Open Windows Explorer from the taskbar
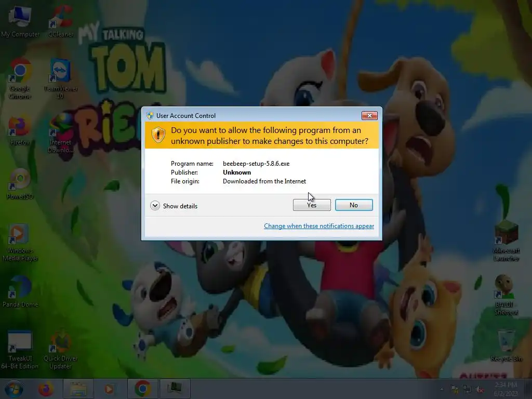This screenshot has height=399, width=532. 78,389
